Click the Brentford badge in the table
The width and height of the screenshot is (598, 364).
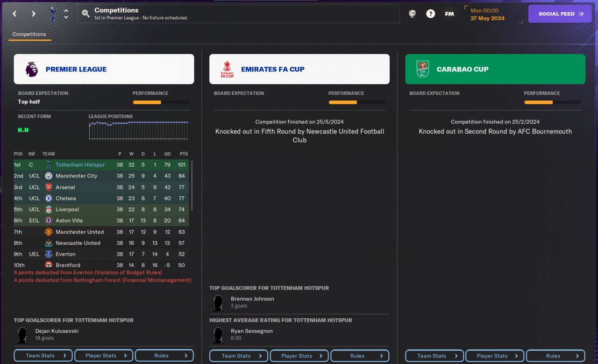(48, 265)
